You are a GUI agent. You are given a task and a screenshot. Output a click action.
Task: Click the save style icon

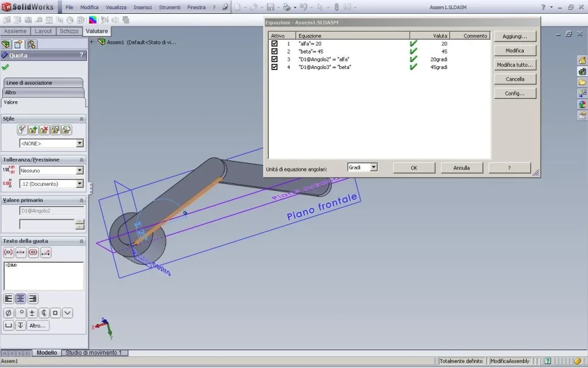(55, 130)
